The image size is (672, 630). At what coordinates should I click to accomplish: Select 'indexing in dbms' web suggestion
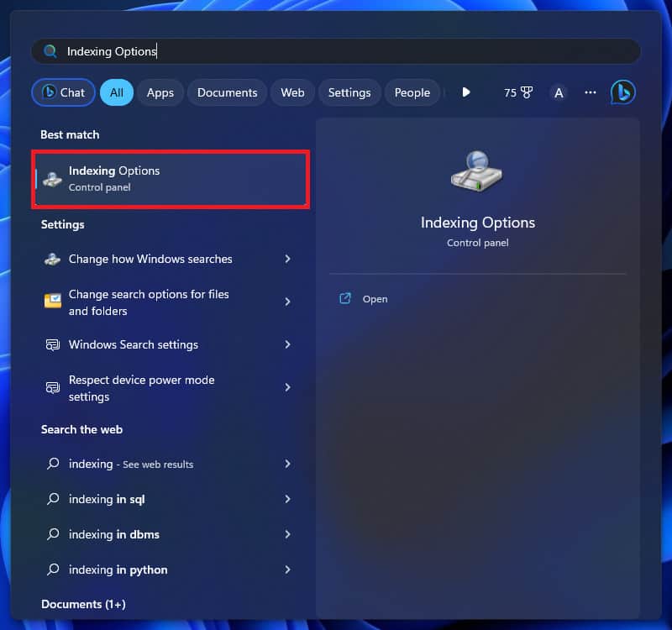[x=171, y=534]
